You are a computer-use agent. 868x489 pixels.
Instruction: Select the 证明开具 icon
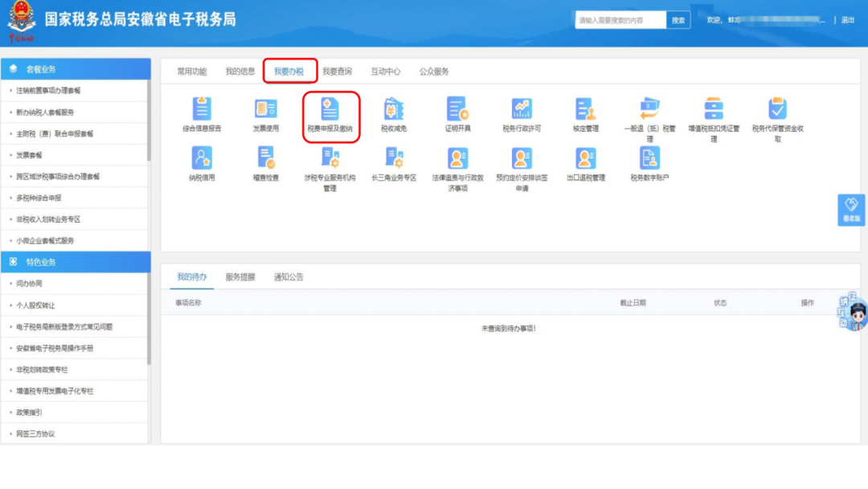coord(457,109)
